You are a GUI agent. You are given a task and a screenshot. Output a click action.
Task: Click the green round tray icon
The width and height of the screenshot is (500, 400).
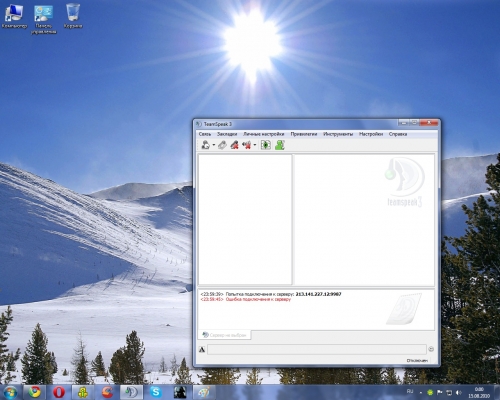(x=430, y=393)
